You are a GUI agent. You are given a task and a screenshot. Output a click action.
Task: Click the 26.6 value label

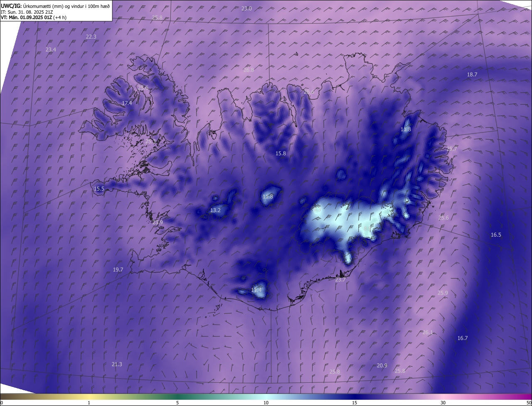(309, 92)
